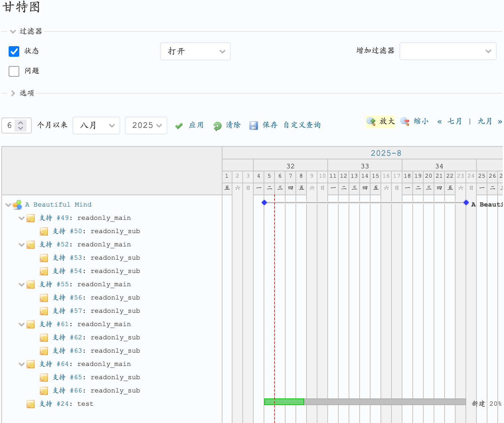Viewport: 504px width, 423px height.
Task: Click the issue icon beside #53 readonly_sub
Action: coord(44,258)
